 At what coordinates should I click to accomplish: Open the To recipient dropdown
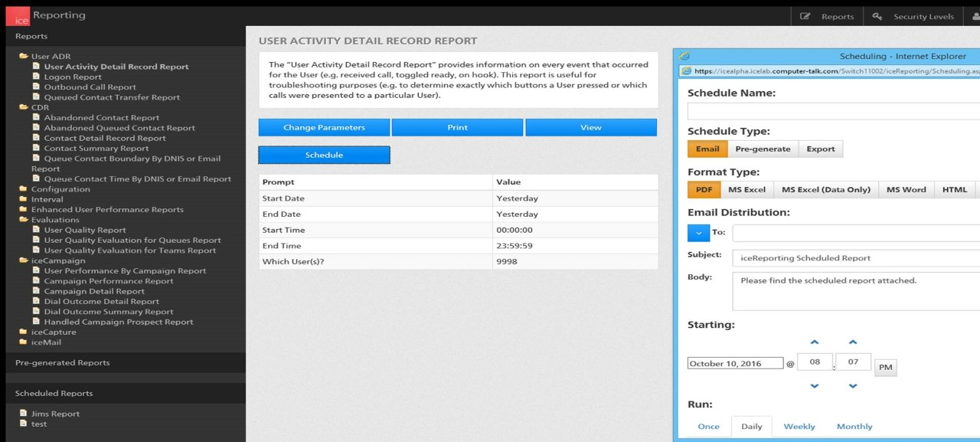tap(697, 232)
